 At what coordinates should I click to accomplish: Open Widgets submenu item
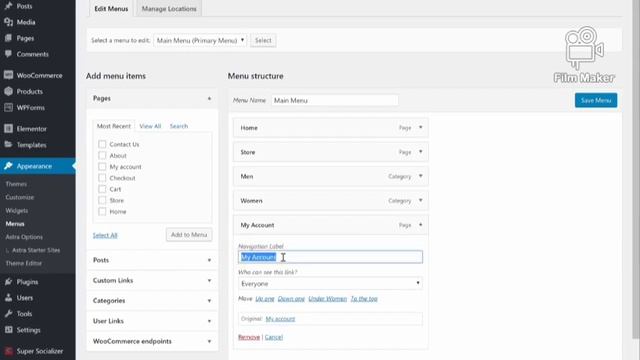click(x=17, y=211)
